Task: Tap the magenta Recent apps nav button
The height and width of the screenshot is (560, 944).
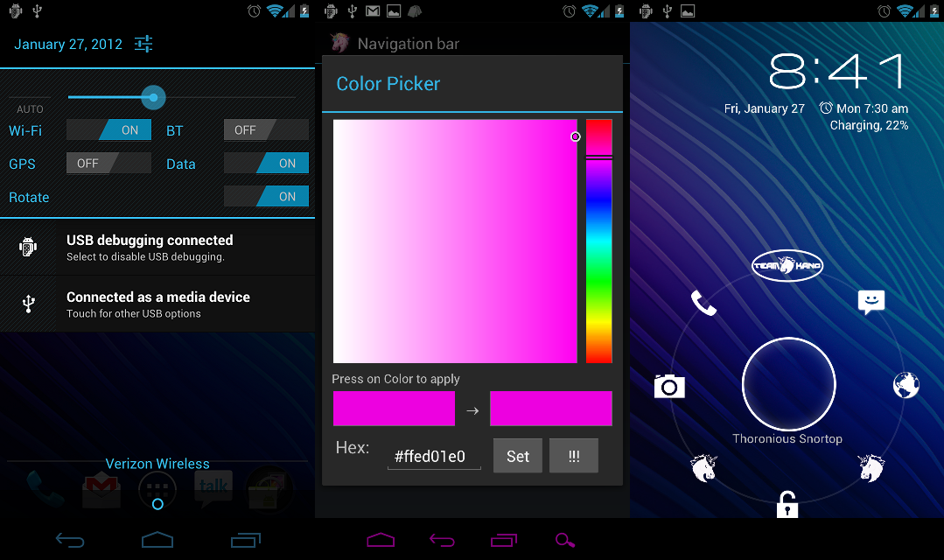Action: [504, 540]
